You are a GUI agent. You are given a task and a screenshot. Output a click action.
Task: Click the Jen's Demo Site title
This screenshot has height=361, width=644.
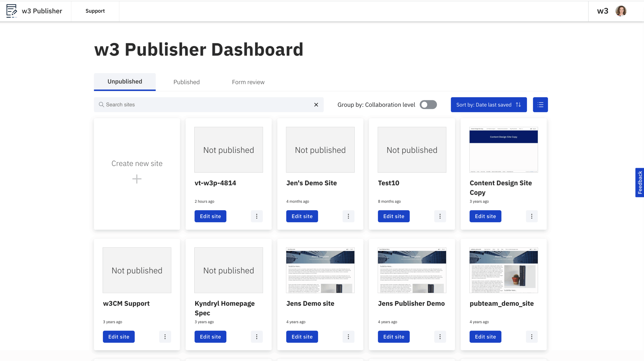point(311,183)
